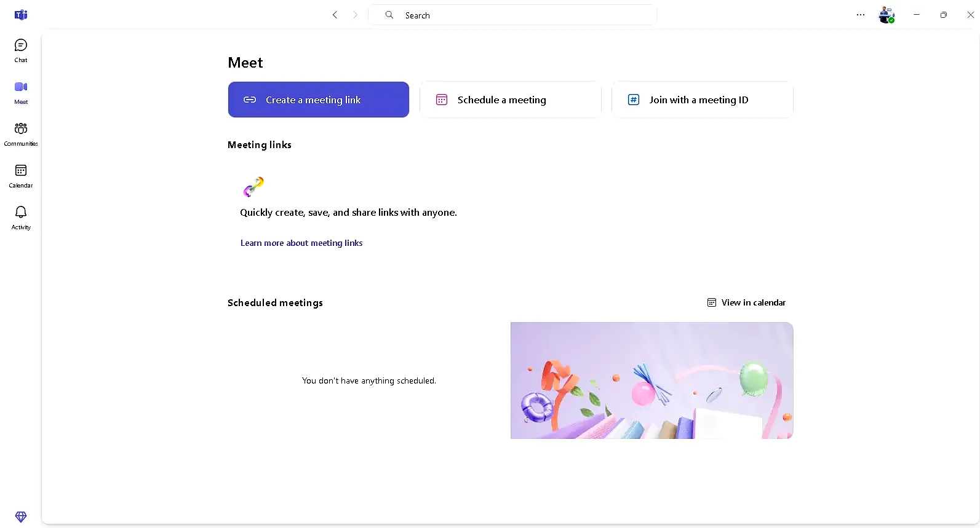Click the diamond premium icon
The height and width of the screenshot is (528, 980).
tap(21, 517)
